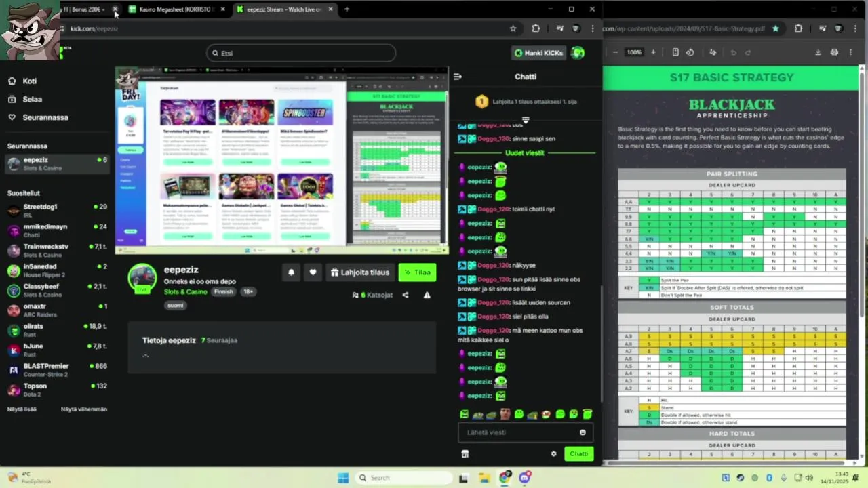Click the notification bell for eepeziz
Screen dimensions: 868x488
pos(292,272)
